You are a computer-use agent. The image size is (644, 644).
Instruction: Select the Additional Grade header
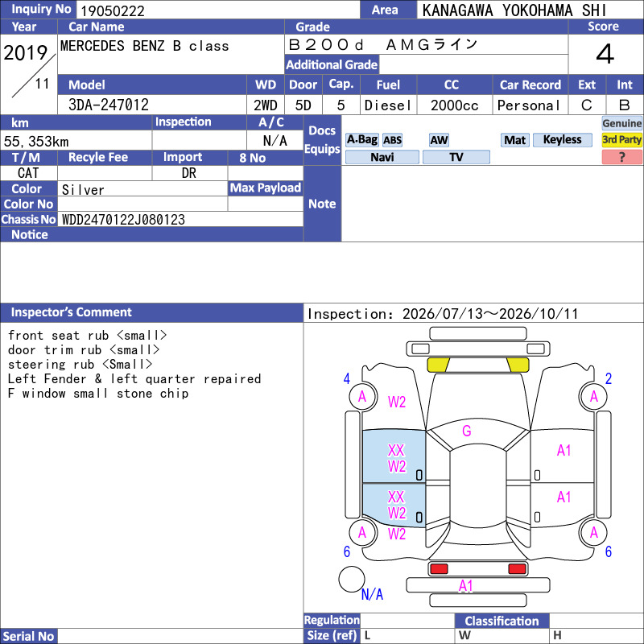click(x=332, y=64)
